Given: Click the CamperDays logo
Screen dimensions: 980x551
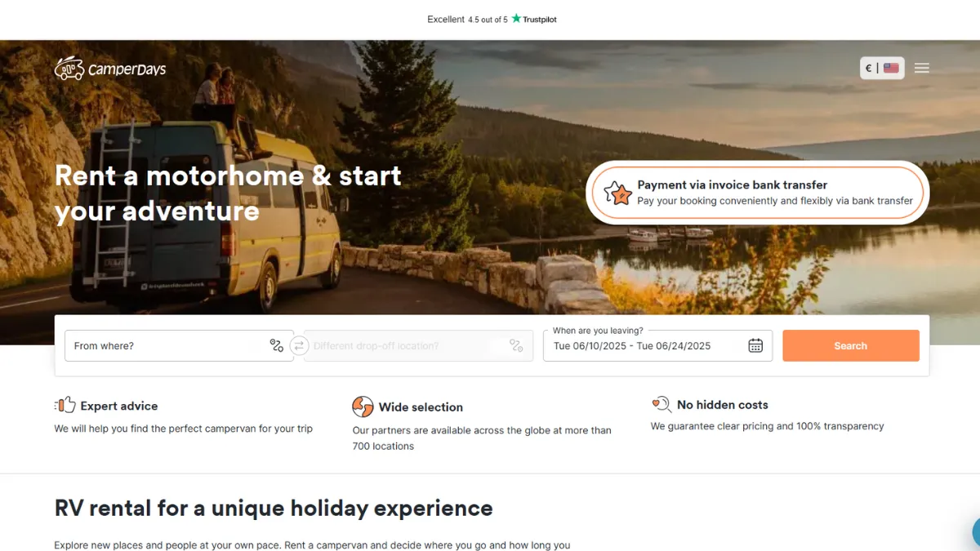Looking at the screenshot, I should pyautogui.click(x=110, y=69).
